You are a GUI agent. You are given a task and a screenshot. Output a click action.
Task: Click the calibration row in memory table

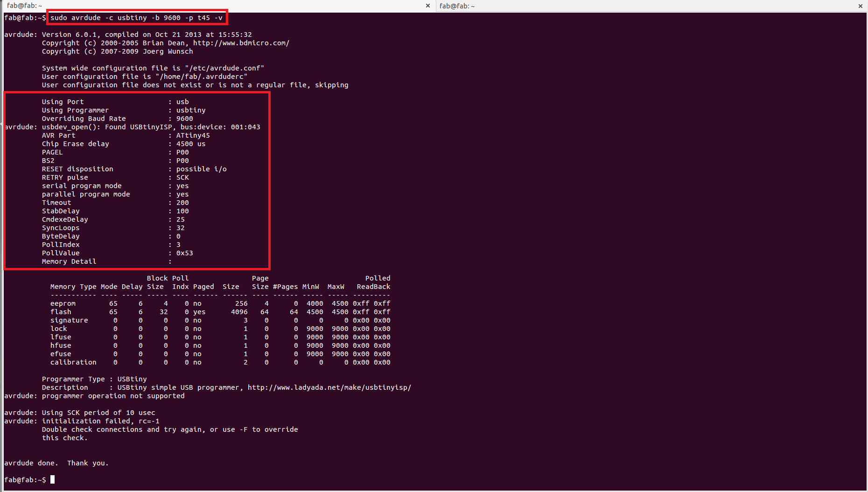tap(220, 362)
